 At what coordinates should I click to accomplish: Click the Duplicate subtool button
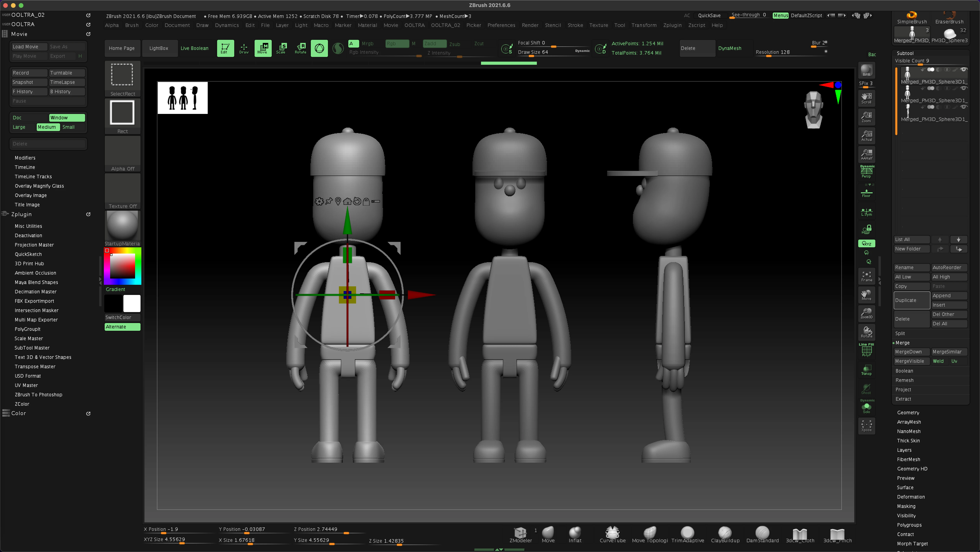911,300
